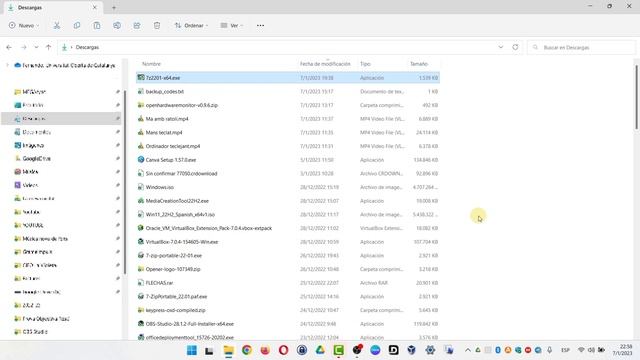Click the Rename icon in toolbar
Screen dimensions: 640x360
pos(117,25)
